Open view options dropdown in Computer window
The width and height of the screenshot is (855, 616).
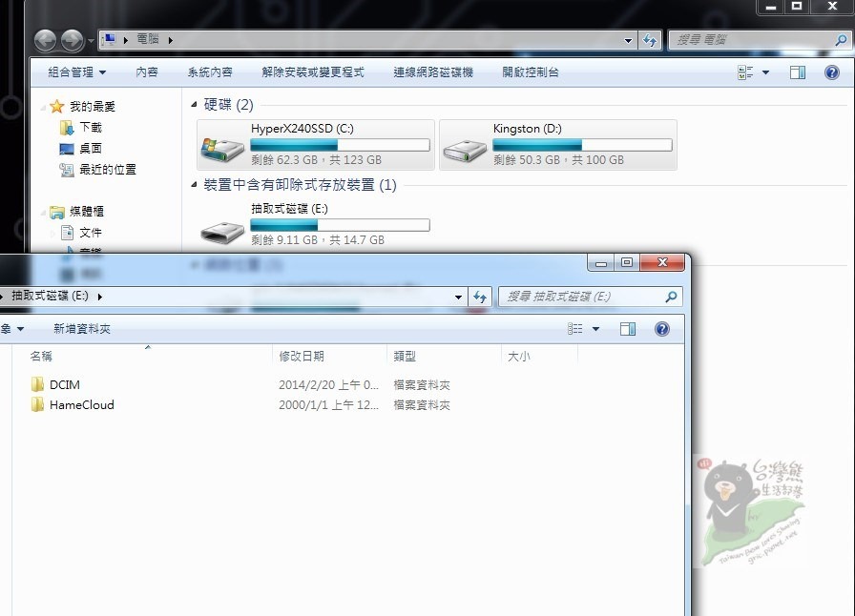pyautogui.click(x=765, y=72)
